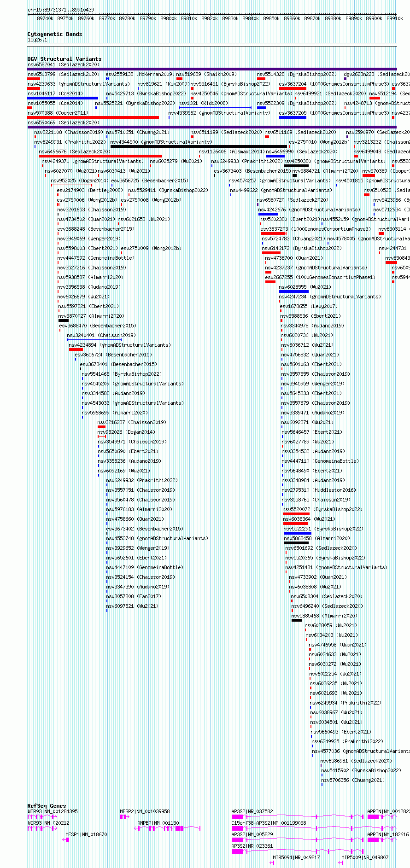The image size is (410, 868).
Task: Click the nsv6038364 (Wu2021) red bar
Action: click(x=295, y=524)
